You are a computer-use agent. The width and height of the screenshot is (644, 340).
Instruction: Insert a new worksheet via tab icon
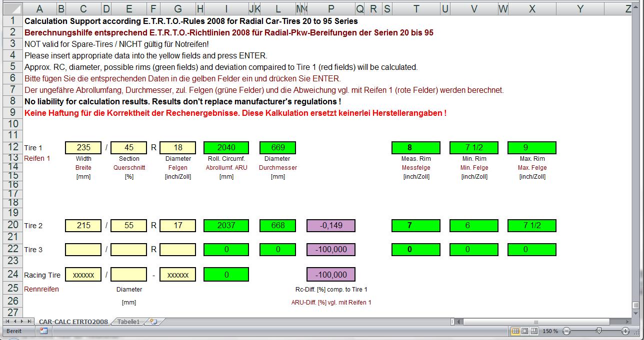click(x=153, y=322)
